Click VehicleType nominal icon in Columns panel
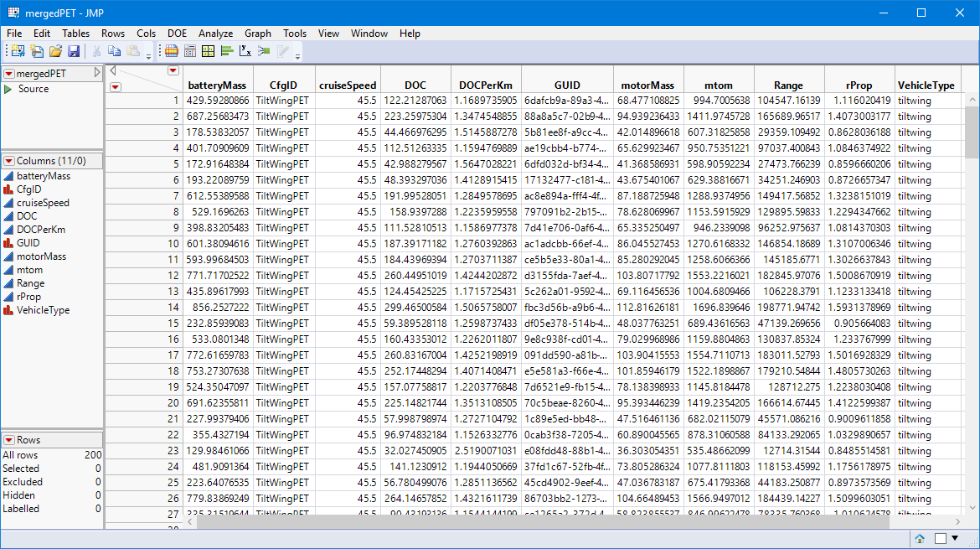Image resolution: width=980 pixels, height=549 pixels. pyautogui.click(x=8, y=310)
